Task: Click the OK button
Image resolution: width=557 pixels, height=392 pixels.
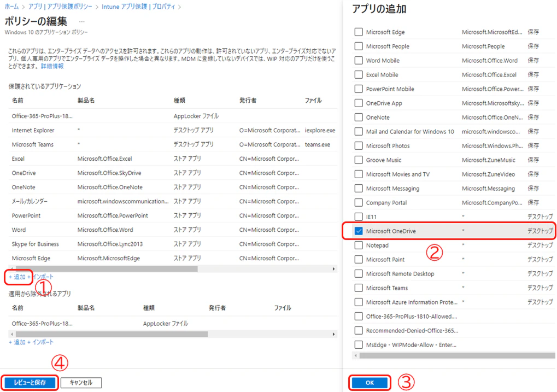Action: point(370,383)
